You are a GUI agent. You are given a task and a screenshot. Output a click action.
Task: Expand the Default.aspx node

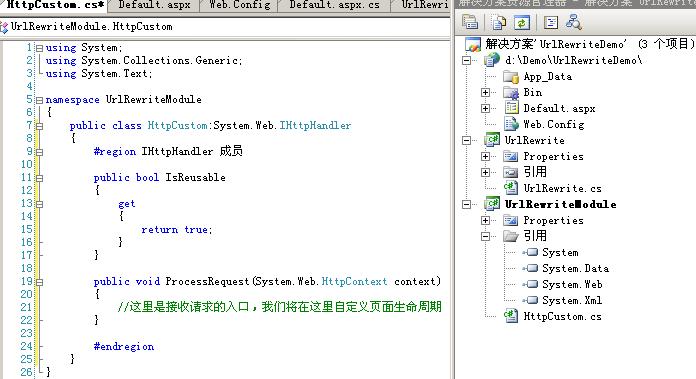[x=486, y=108]
